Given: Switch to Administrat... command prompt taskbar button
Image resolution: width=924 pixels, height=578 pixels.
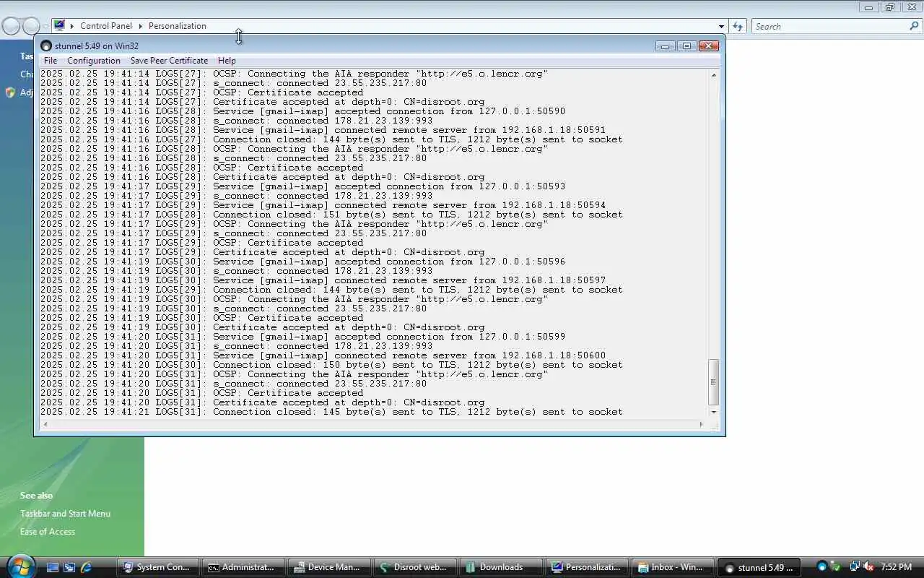Looking at the screenshot, I should 243,568.
